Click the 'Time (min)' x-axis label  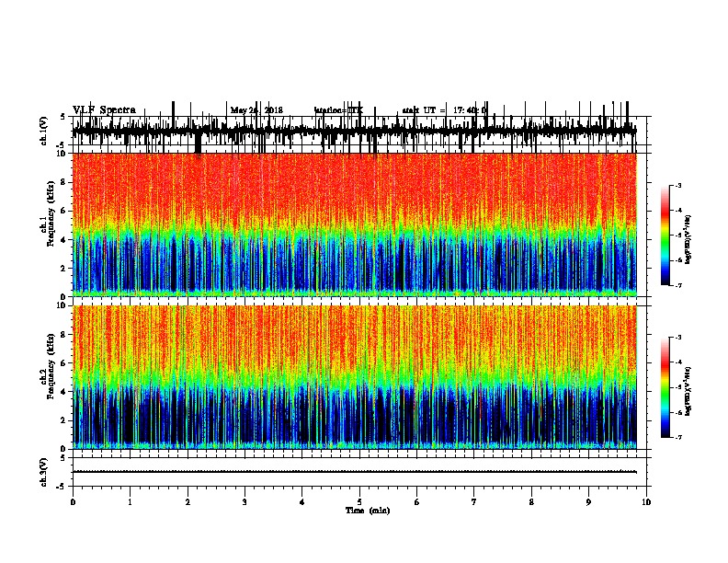(x=368, y=511)
